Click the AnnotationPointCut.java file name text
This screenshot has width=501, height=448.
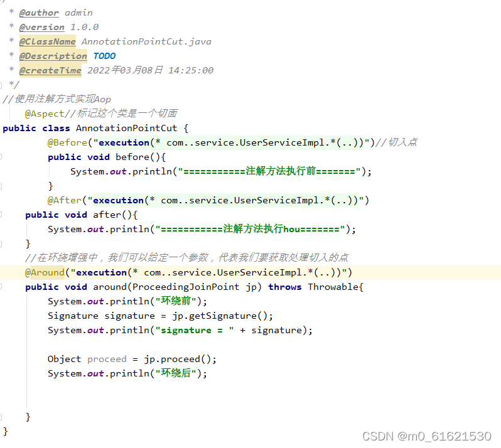pyautogui.click(x=146, y=41)
